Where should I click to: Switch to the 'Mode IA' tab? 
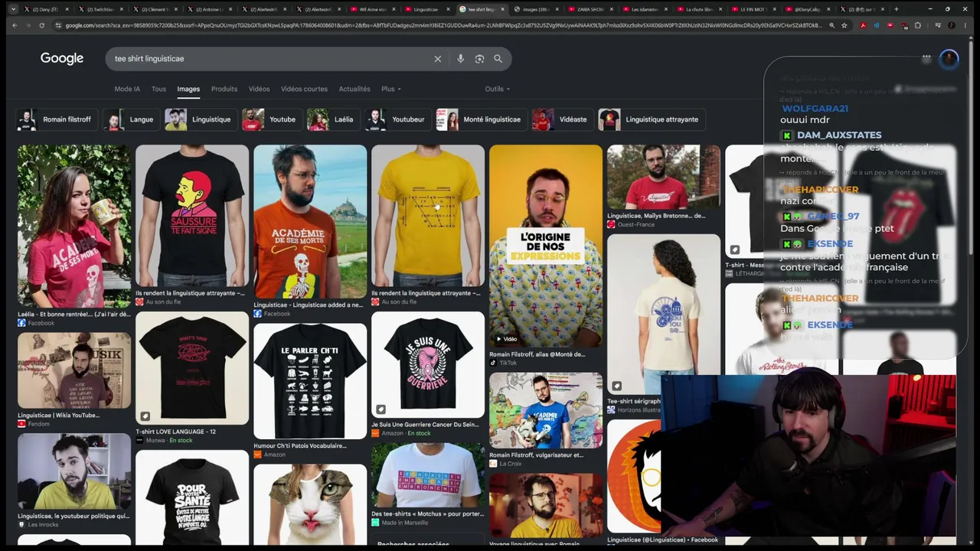coord(127,89)
